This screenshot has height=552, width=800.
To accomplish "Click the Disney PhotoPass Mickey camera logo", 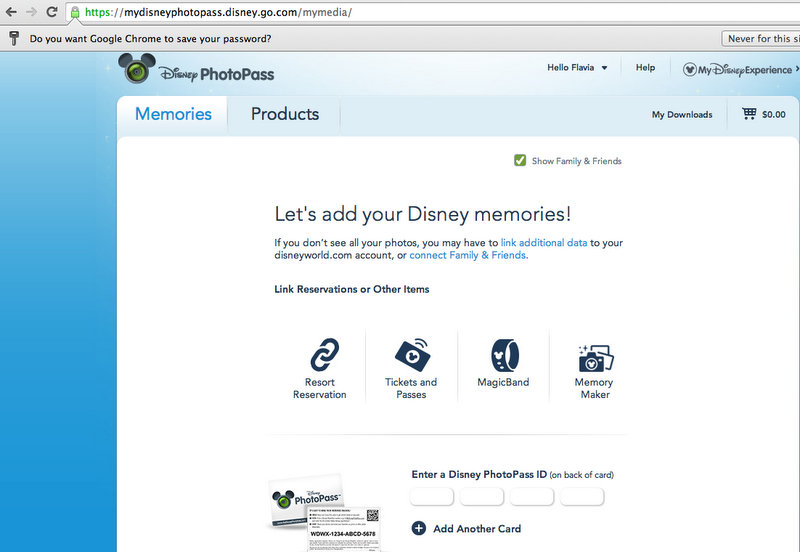I will [137, 68].
